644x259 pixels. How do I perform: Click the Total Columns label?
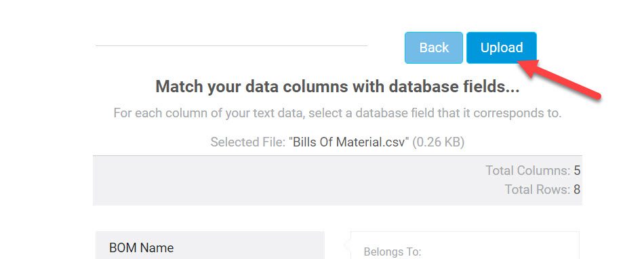click(x=528, y=170)
